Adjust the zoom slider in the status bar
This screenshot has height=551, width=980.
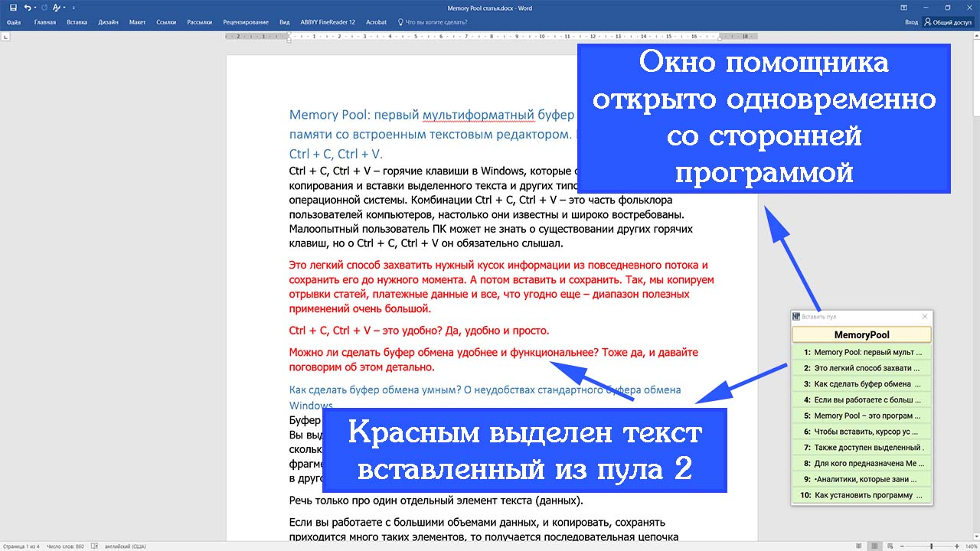(x=932, y=546)
